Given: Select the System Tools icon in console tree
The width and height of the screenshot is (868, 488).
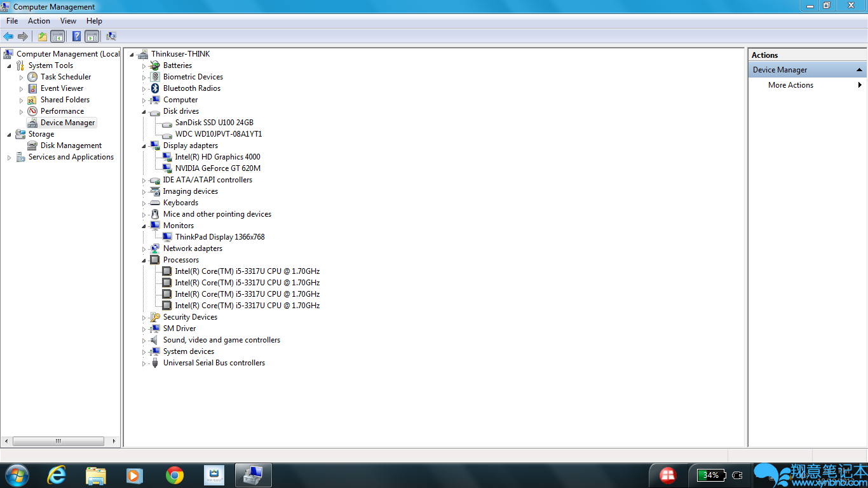Looking at the screenshot, I should point(20,65).
